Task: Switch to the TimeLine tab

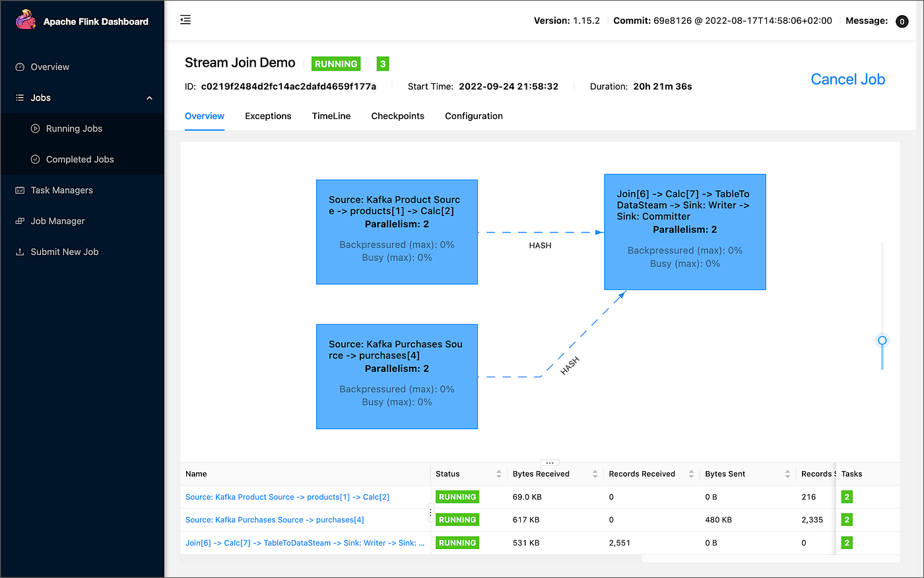Action: [331, 116]
